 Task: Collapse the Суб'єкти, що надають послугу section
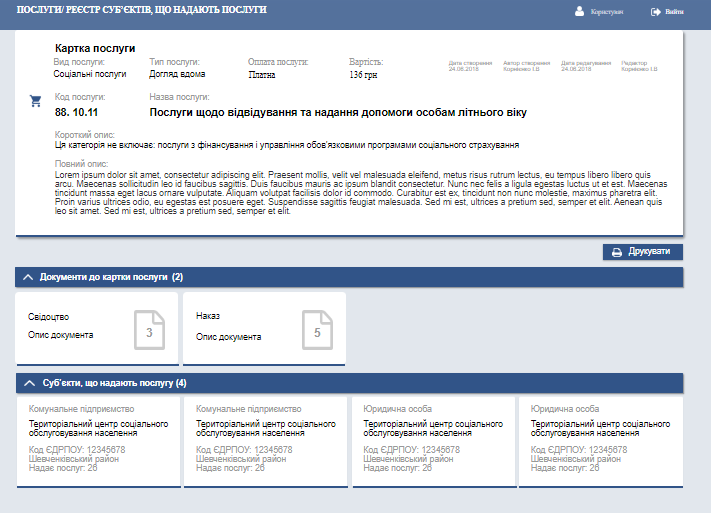28,383
